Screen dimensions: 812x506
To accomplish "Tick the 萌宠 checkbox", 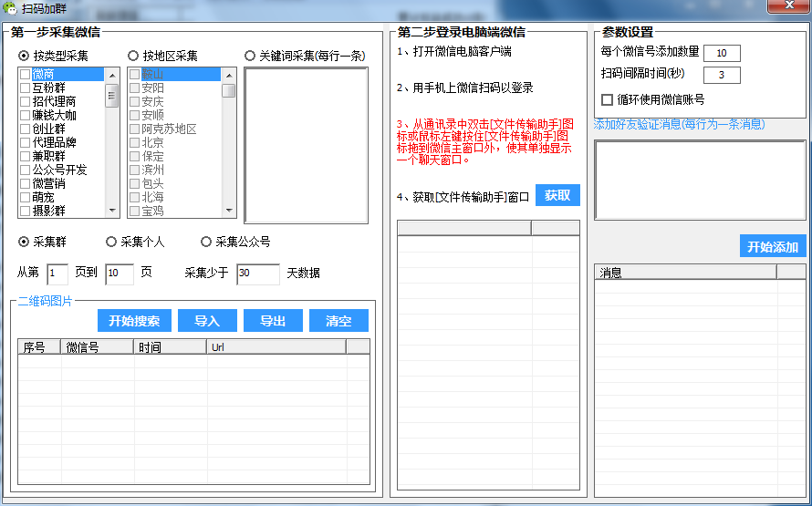I will [x=25, y=197].
